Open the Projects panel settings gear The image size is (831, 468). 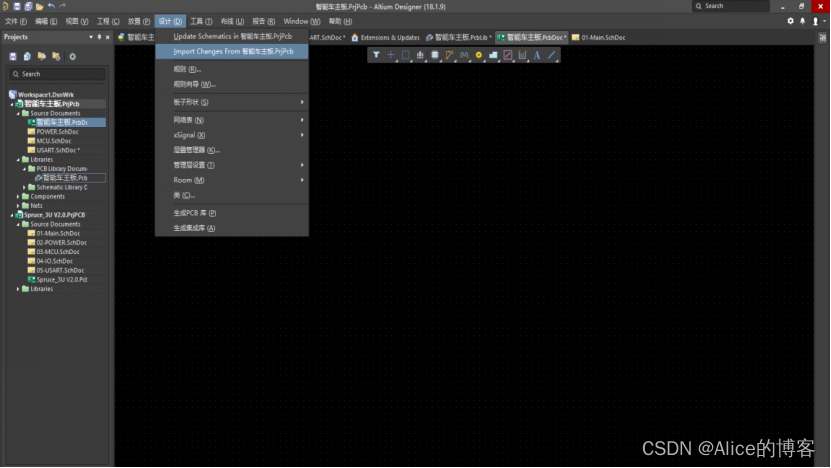73,56
